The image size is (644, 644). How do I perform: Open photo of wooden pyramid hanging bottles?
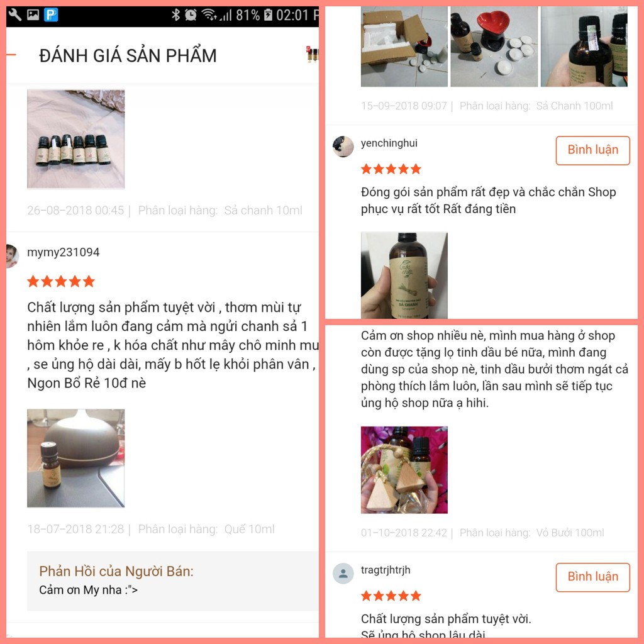404,470
